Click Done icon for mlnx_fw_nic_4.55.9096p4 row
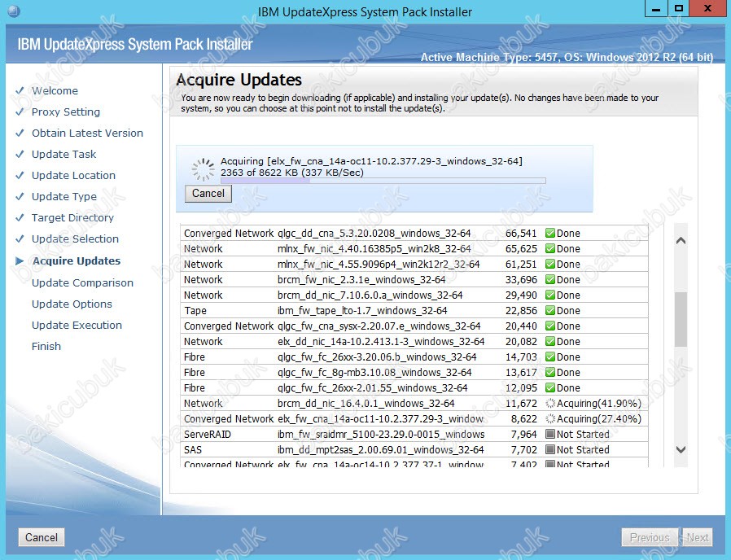The width and height of the screenshot is (731, 560). 550,264
